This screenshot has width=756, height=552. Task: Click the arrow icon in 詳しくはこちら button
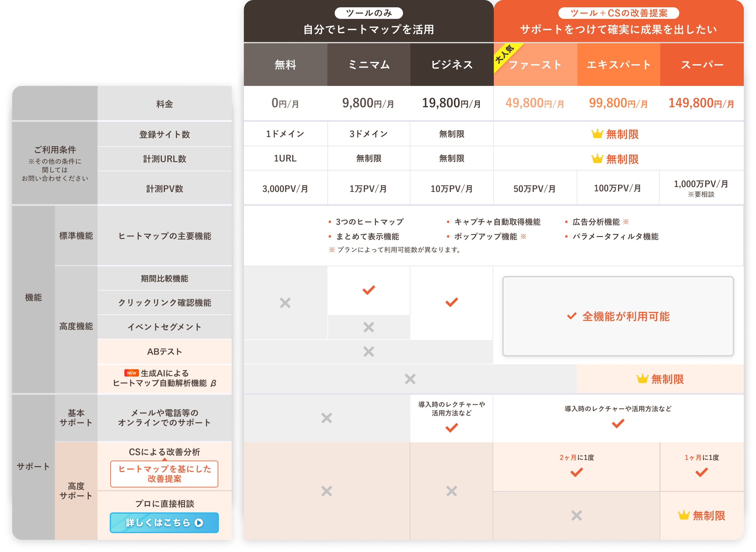199,522
